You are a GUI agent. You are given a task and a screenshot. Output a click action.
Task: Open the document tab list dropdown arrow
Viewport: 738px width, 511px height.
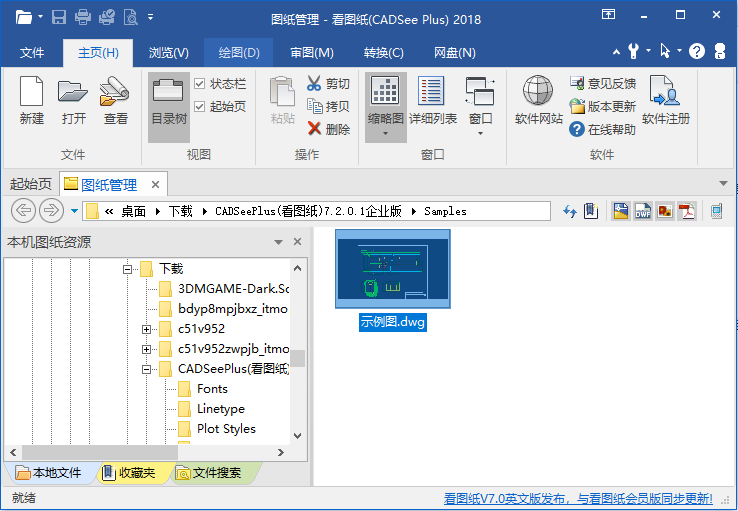(723, 184)
